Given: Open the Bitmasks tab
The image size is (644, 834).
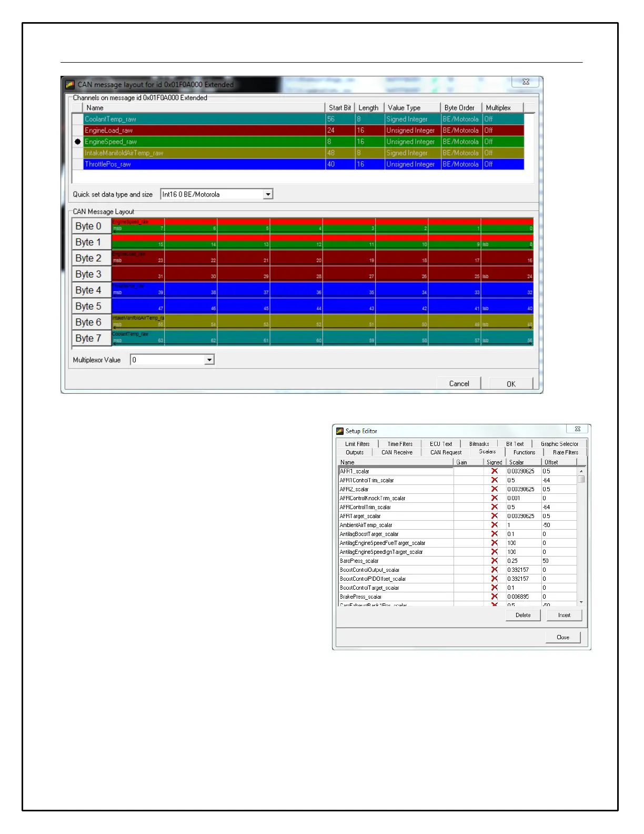Looking at the screenshot, I should click(x=479, y=444).
